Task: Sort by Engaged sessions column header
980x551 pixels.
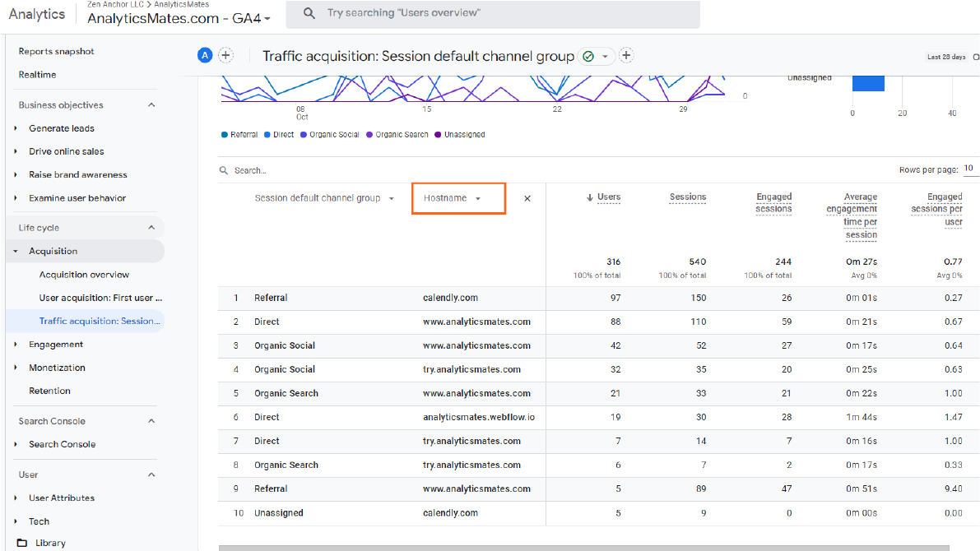Action: (x=773, y=203)
